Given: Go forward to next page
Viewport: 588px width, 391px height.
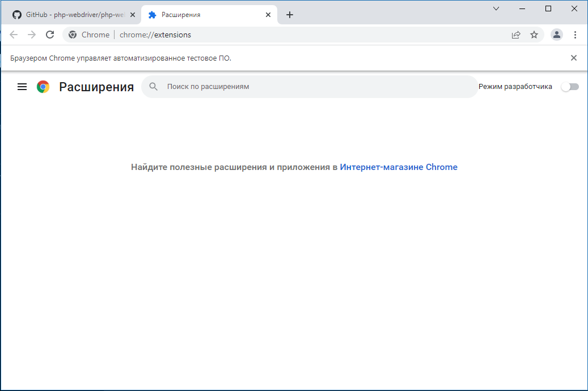Looking at the screenshot, I should click(32, 35).
